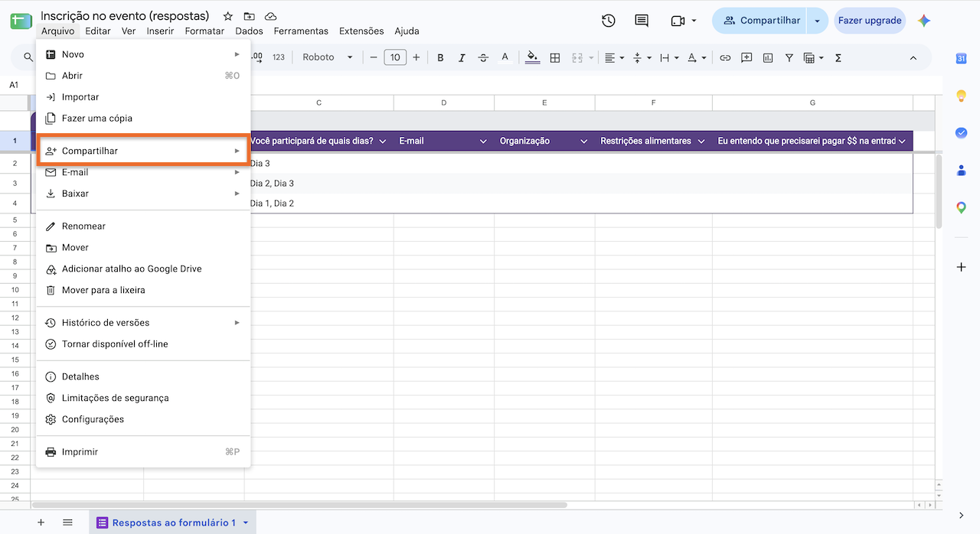The height and width of the screenshot is (534, 980).
Task: Open the Dados menu
Action: pyautogui.click(x=249, y=31)
